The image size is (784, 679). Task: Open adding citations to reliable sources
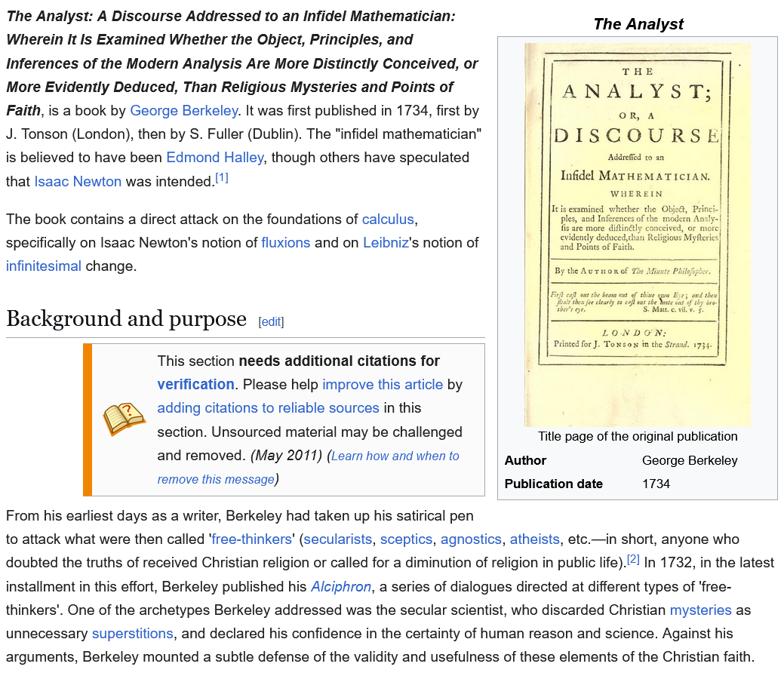[268, 408]
